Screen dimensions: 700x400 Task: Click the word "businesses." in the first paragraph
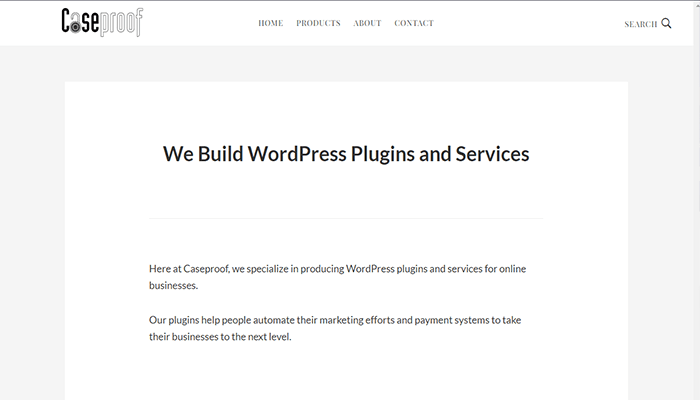click(173, 286)
